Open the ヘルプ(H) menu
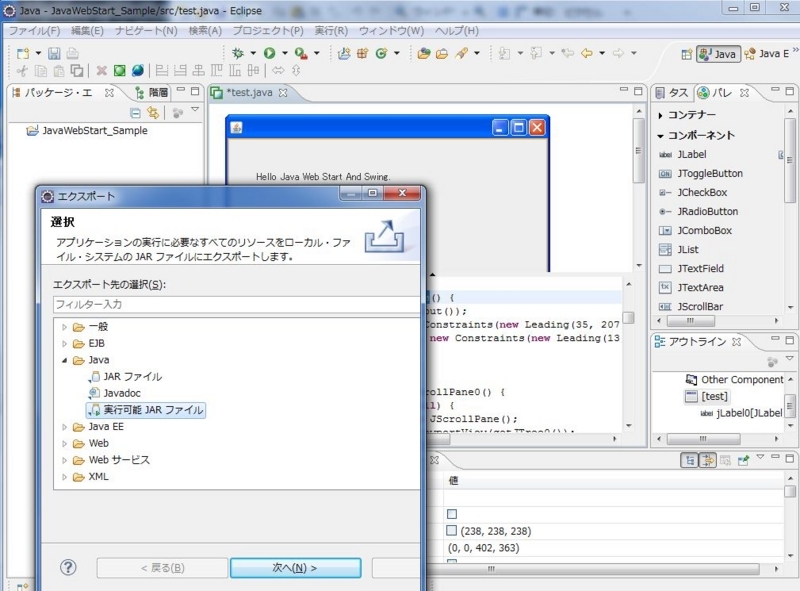This screenshot has width=800, height=591. (457, 31)
